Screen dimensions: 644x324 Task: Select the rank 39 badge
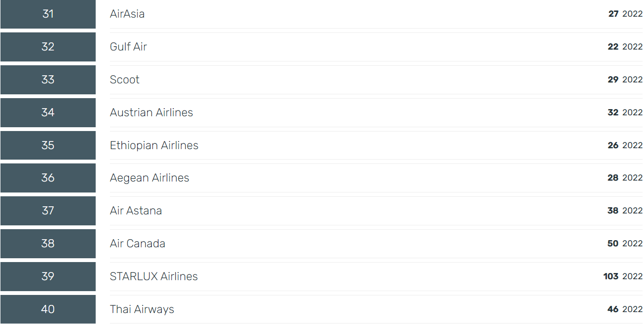click(48, 276)
